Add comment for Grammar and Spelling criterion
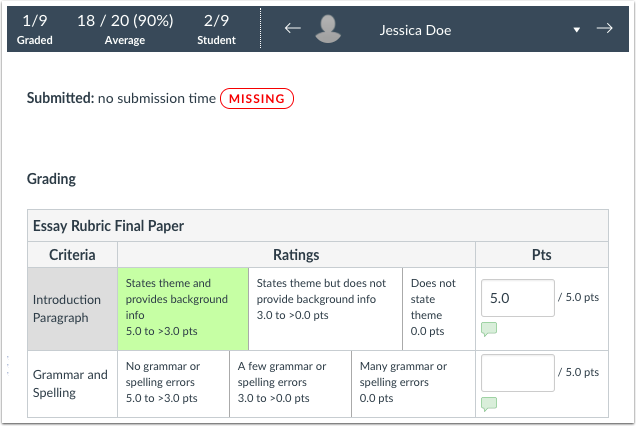The width and height of the screenshot is (636, 426). (489, 404)
